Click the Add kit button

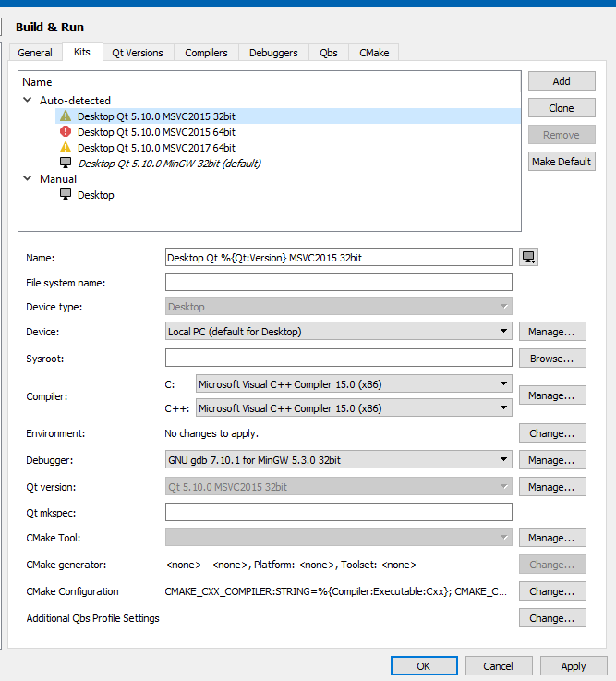562,81
